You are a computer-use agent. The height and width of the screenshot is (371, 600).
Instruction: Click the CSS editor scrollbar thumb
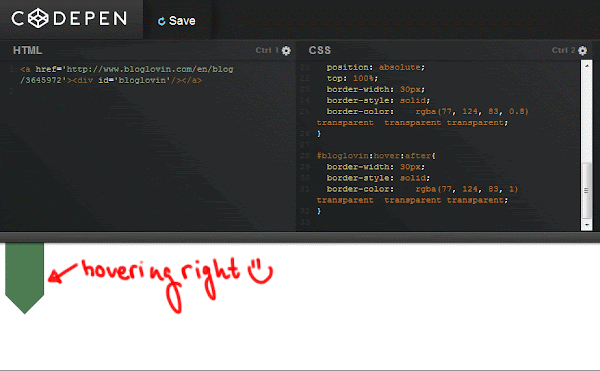[587, 190]
